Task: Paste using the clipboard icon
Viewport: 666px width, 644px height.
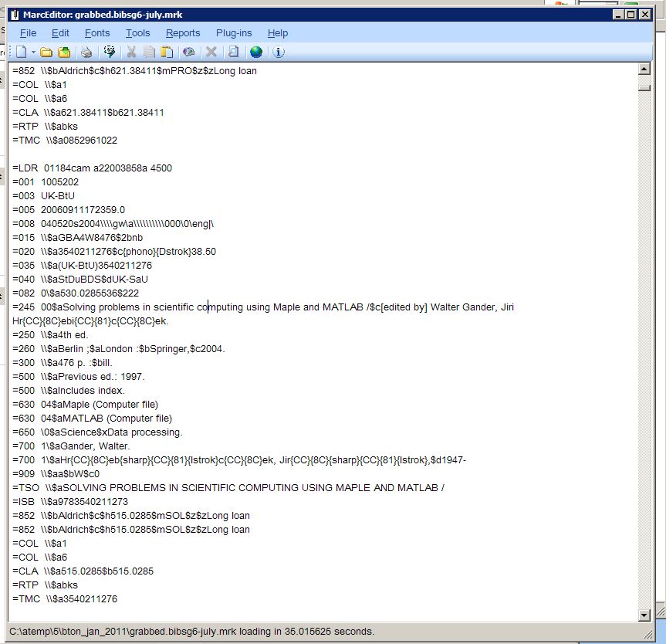Action: [167, 53]
